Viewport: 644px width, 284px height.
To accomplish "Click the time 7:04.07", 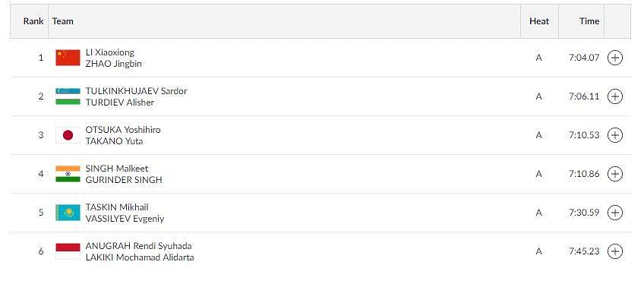I will click(584, 58).
